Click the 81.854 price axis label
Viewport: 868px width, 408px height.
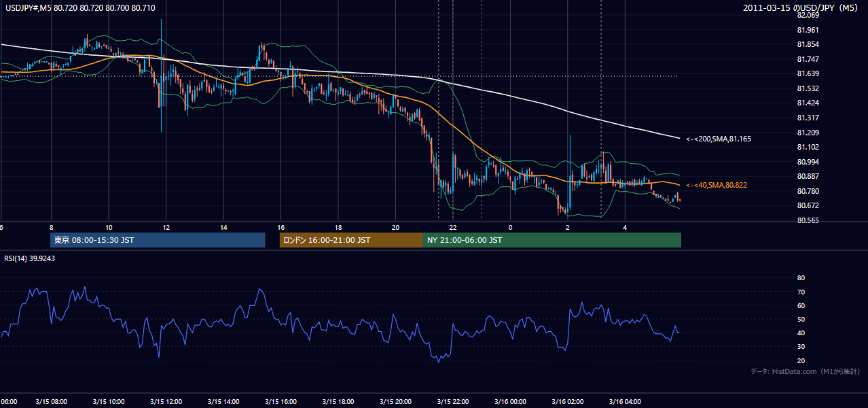pyautogui.click(x=808, y=44)
